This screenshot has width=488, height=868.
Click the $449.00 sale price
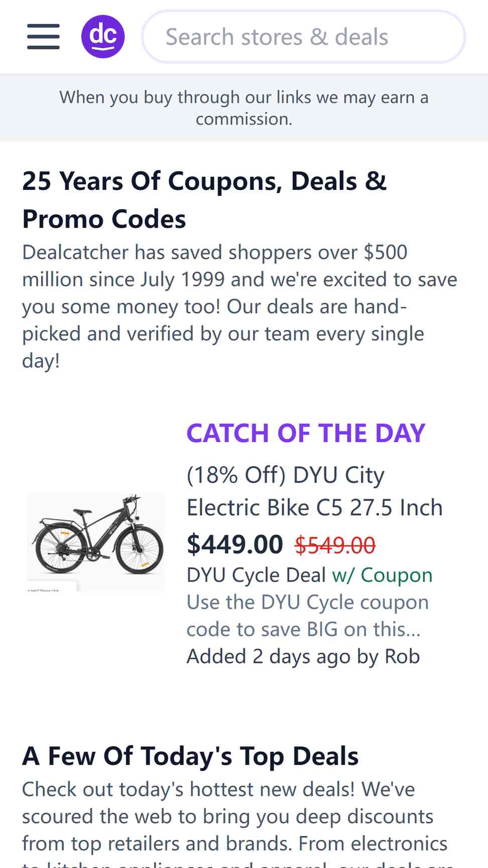click(234, 544)
